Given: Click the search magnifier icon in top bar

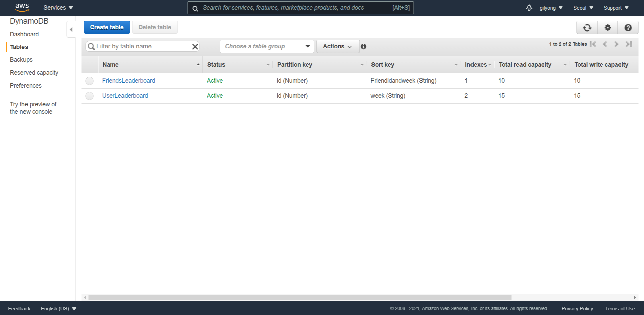Looking at the screenshot, I should (x=195, y=8).
